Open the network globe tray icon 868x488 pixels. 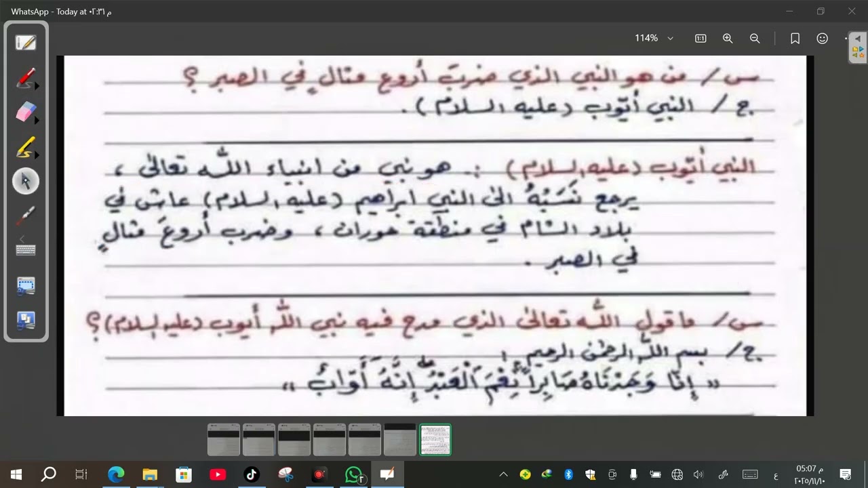[677, 474]
